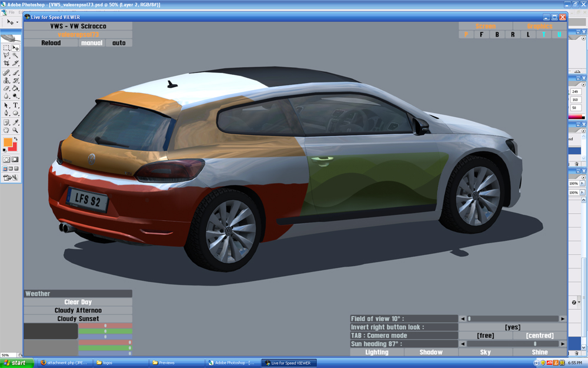Adjust the lower blue color slider

[x=105, y=353]
